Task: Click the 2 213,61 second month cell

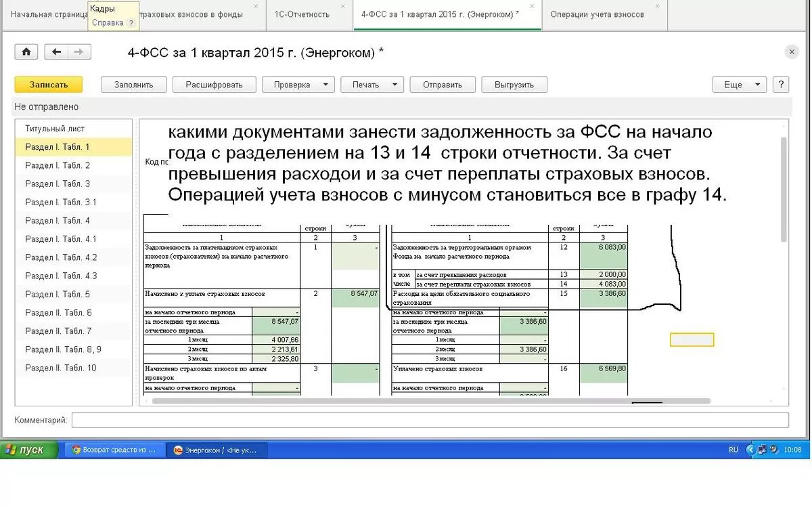Action: [276, 349]
